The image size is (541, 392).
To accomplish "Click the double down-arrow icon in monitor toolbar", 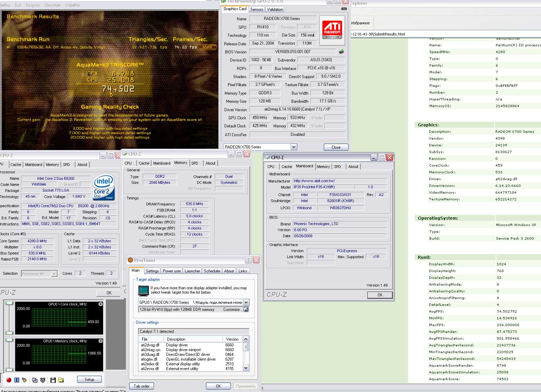I will (43, 380).
